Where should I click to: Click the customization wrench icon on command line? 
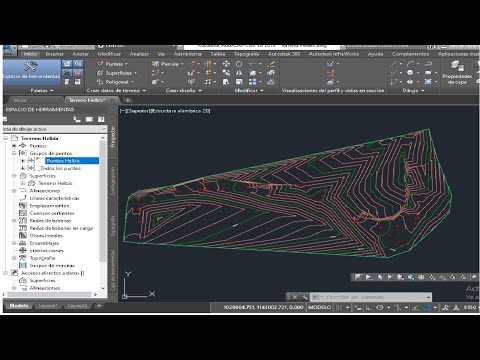coord(304,297)
